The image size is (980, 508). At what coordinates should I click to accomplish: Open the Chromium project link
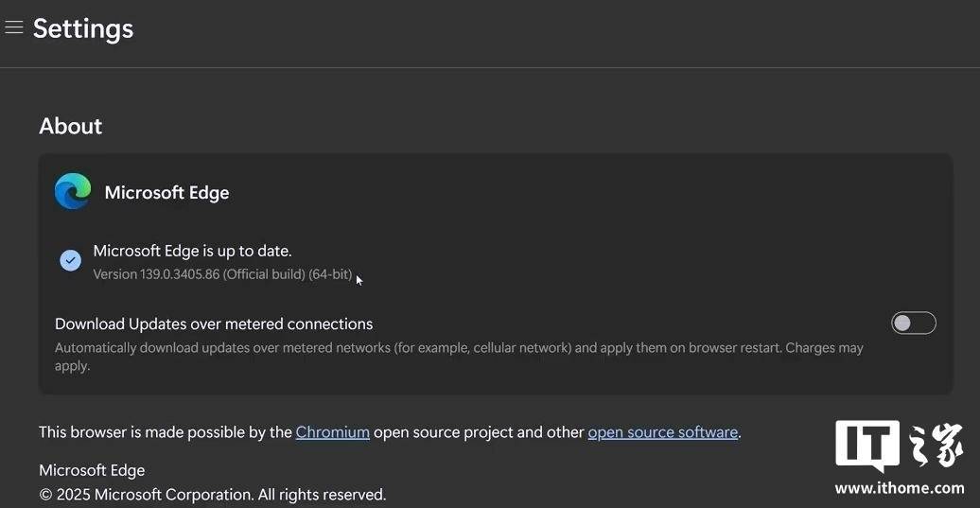click(x=332, y=432)
